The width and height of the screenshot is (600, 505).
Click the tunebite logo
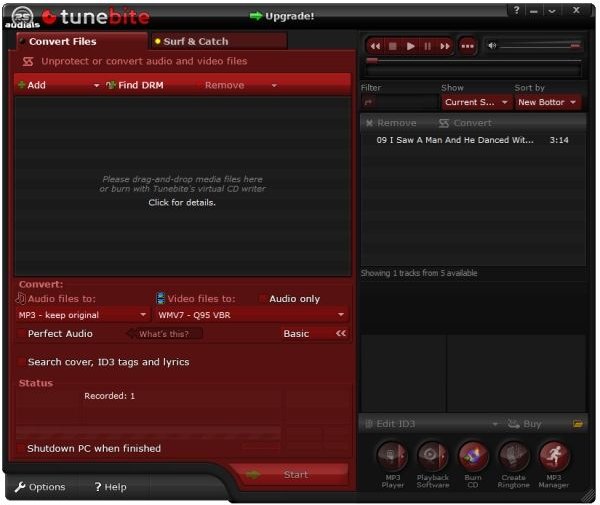point(96,17)
